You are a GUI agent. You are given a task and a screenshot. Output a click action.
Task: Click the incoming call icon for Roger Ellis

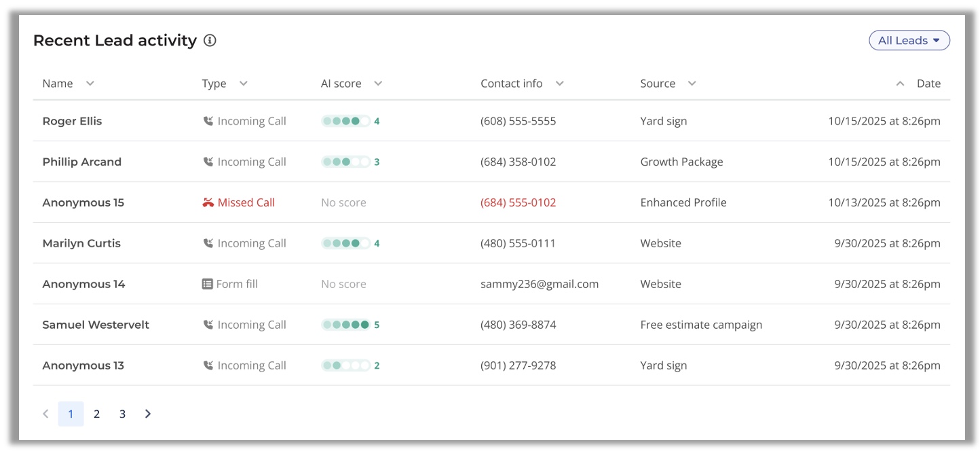208,121
